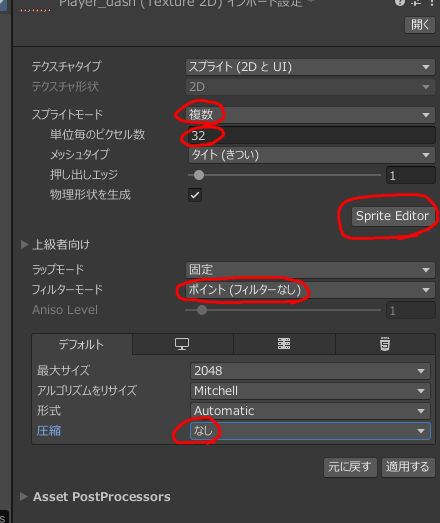Click the Aniso Level value field
The image size is (440, 523).
point(411,310)
